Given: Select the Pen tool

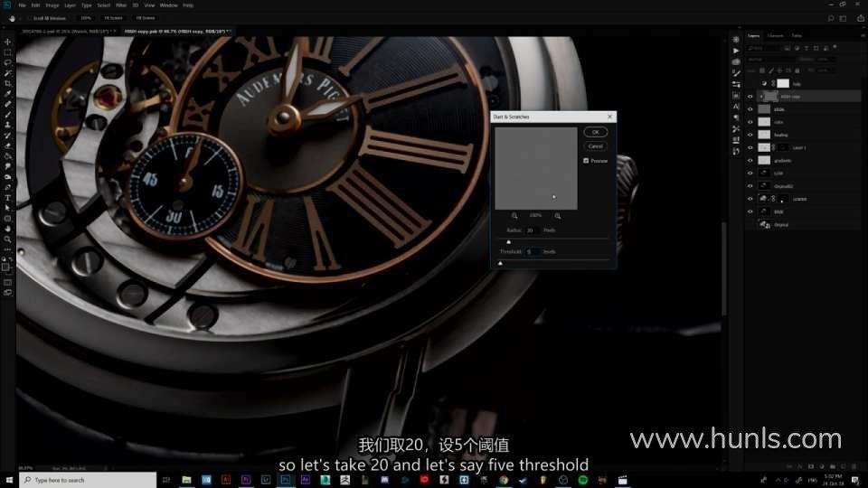Looking at the screenshot, I should click(8, 188).
